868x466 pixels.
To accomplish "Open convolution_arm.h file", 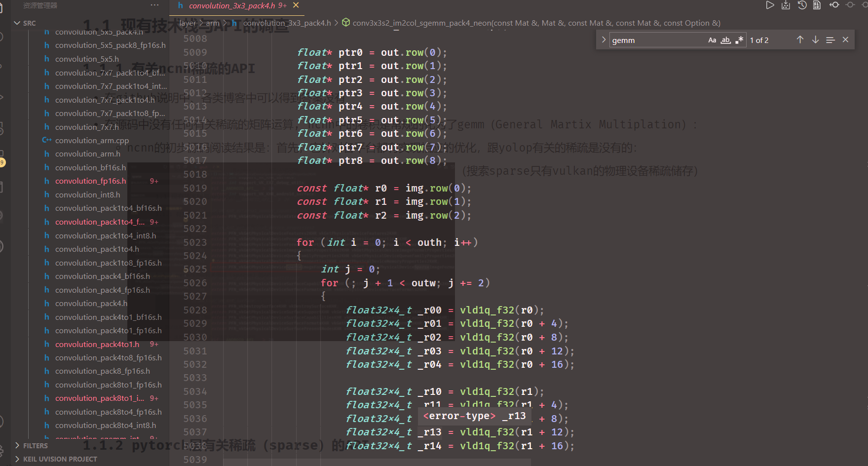I will pyautogui.click(x=88, y=154).
